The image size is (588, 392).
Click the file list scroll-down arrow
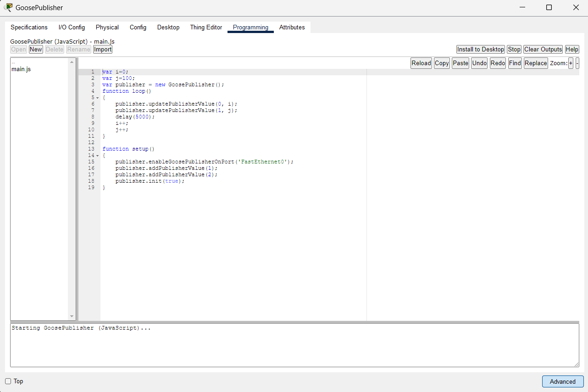coord(72,316)
